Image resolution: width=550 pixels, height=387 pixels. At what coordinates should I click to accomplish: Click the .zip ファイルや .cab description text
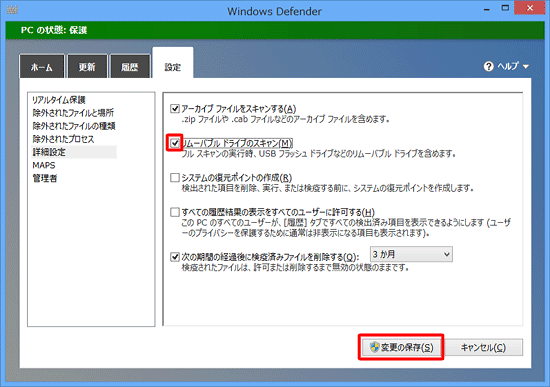pos(286,119)
